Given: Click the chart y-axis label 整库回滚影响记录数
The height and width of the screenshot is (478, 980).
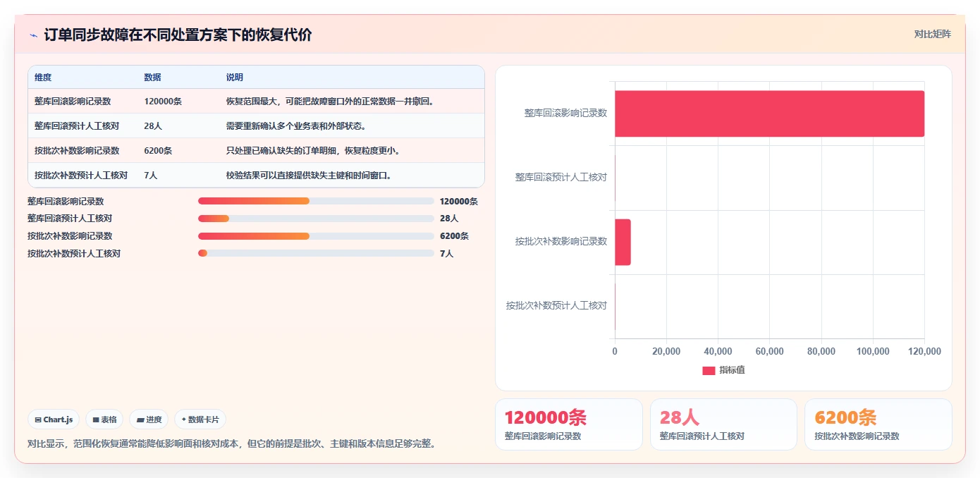Looking at the screenshot, I should [565, 113].
